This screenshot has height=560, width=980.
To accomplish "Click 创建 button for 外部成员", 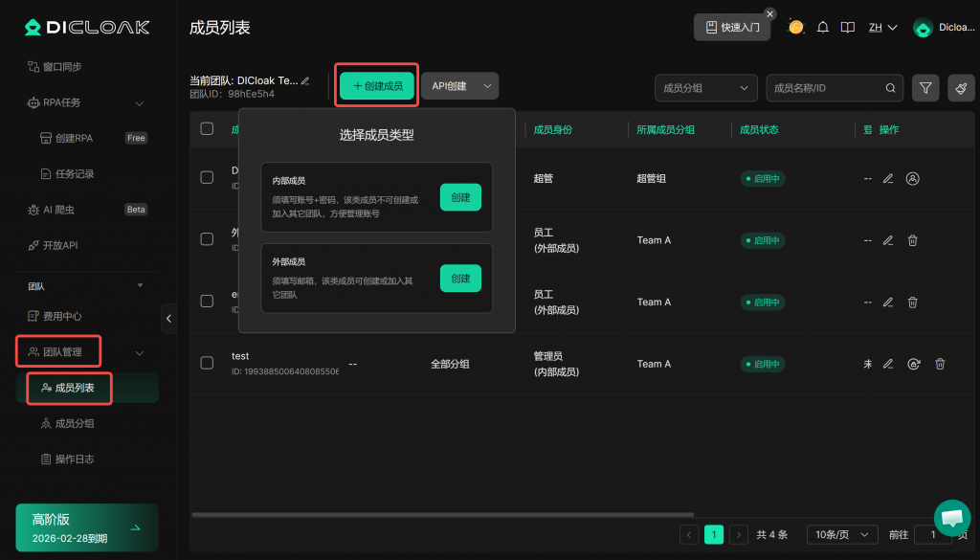I will pos(460,279).
